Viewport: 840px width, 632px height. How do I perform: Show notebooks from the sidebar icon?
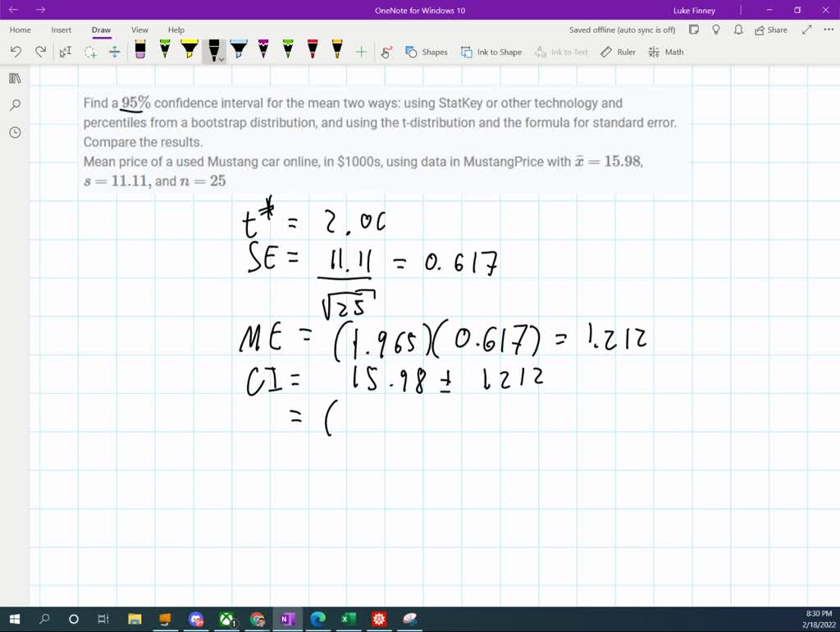point(14,78)
